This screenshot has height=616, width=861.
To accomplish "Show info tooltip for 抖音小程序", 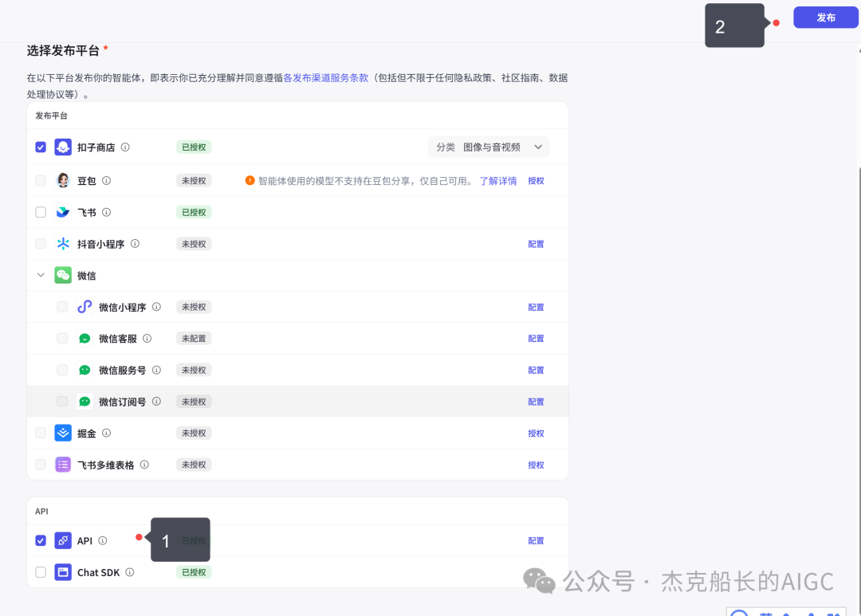I will 135,244.
